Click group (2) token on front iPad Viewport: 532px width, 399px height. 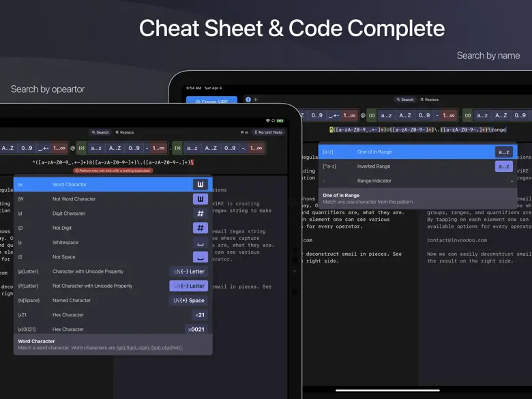coord(81,148)
